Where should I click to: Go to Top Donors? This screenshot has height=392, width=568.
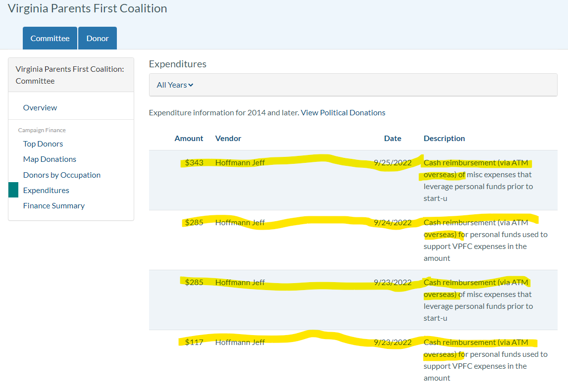43,144
